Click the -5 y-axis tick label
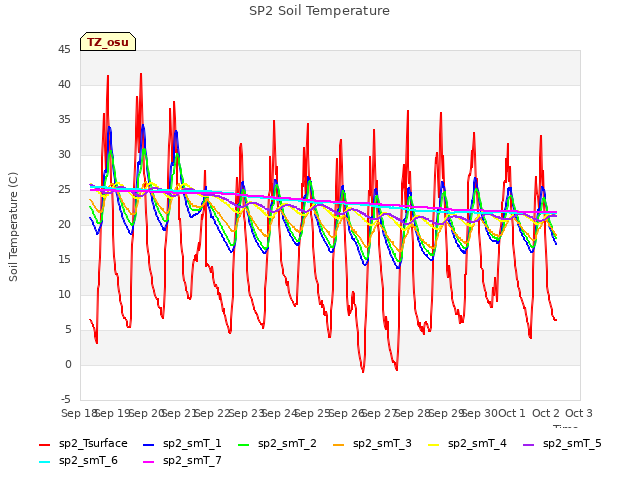The width and height of the screenshot is (640, 480). [66, 399]
